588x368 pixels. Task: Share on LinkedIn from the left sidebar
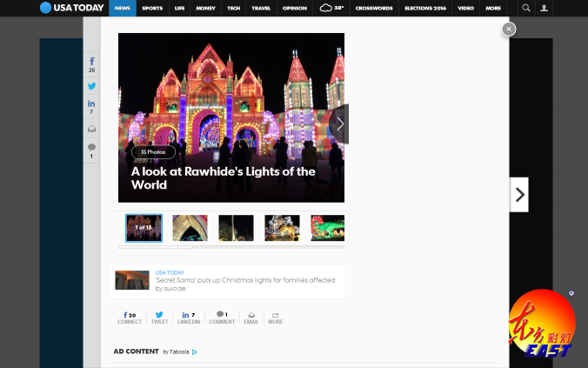pos(91,106)
